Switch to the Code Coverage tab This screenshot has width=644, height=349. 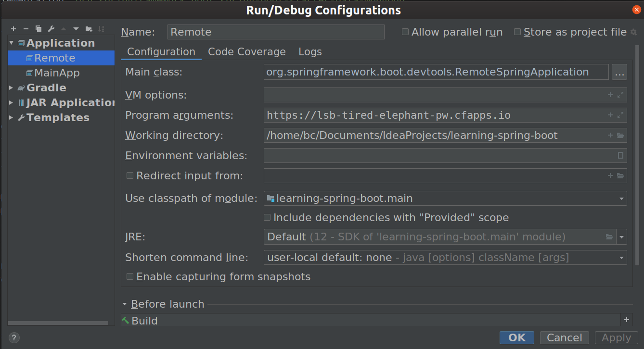pos(246,52)
